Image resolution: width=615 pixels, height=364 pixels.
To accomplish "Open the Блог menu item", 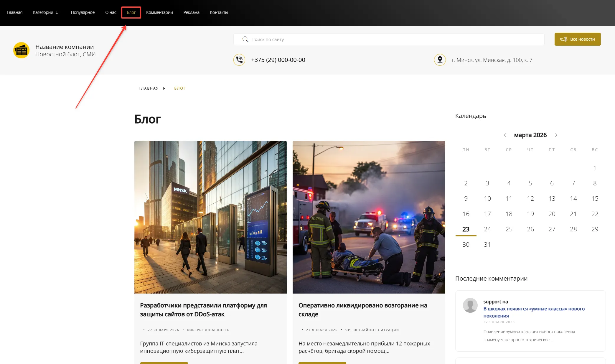I will click(131, 12).
